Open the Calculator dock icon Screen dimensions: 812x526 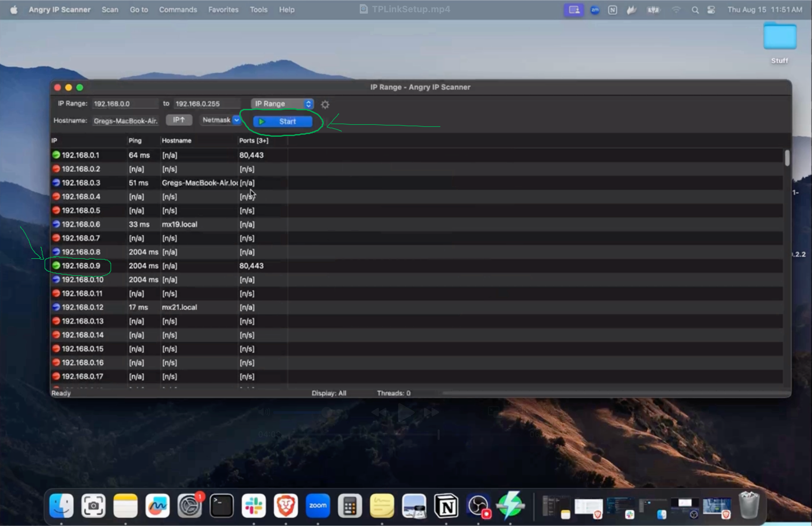point(350,506)
